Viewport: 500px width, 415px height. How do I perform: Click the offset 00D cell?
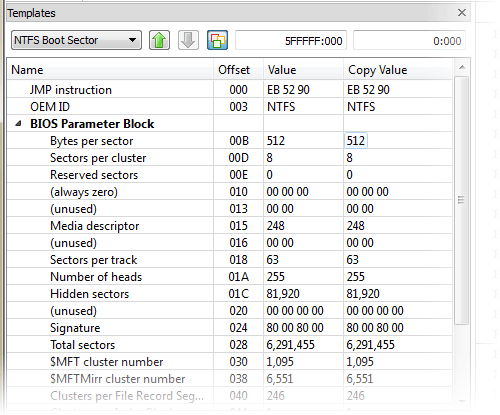tap(238, 158)
